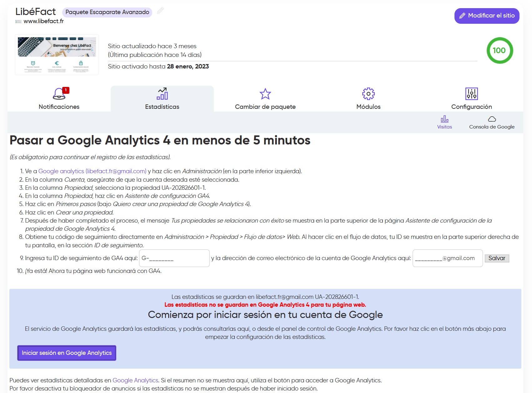532x393 pixels.
Task: Click Iniciar sesión en Google Analytics button
Action: (67, 353)
